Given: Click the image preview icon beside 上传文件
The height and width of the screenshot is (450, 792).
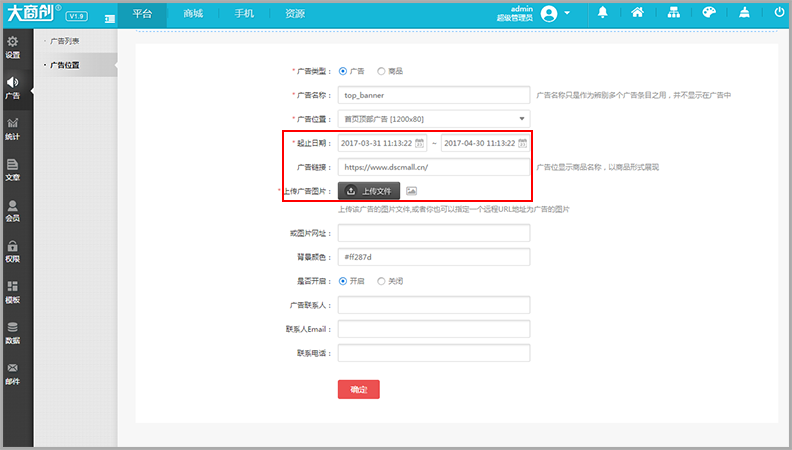Looking at the screenshot, I should (x=412, y=191).
